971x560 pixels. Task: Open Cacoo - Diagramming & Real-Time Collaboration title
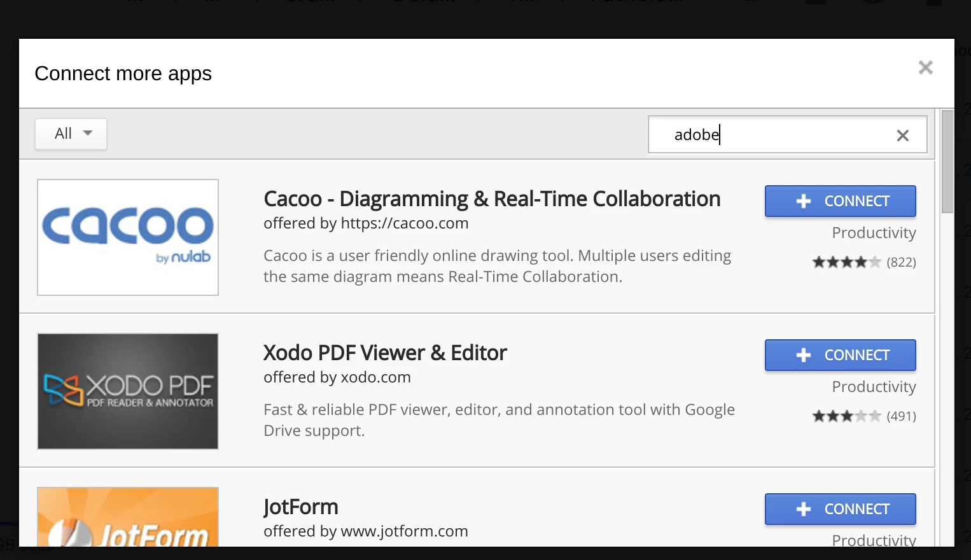point(492,199)
